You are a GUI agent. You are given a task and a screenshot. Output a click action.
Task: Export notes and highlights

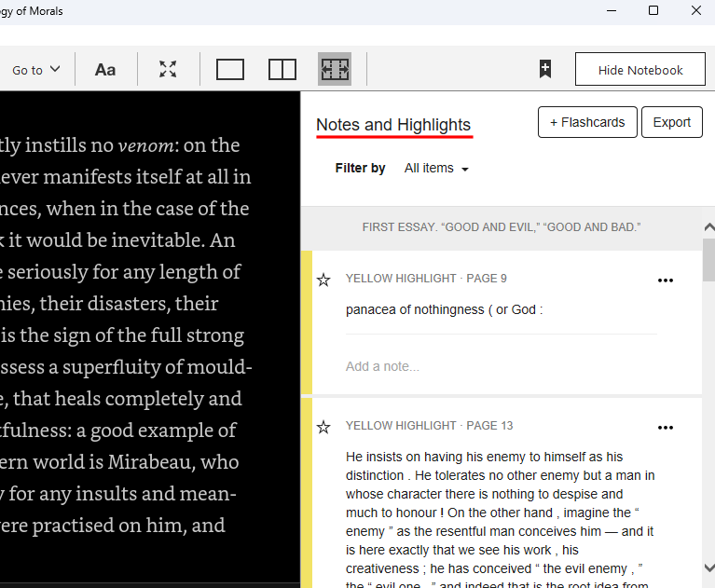671,122
